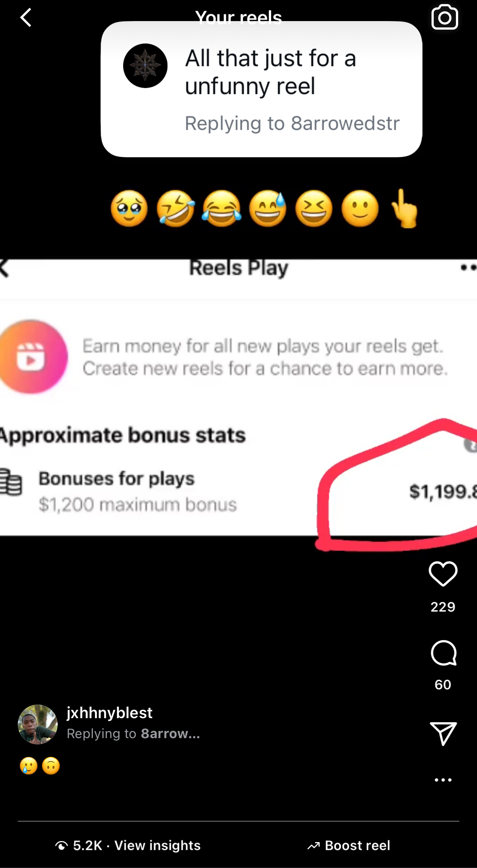
Task: Tap the orange Reels Play logo icon
Action: [33, 357]
